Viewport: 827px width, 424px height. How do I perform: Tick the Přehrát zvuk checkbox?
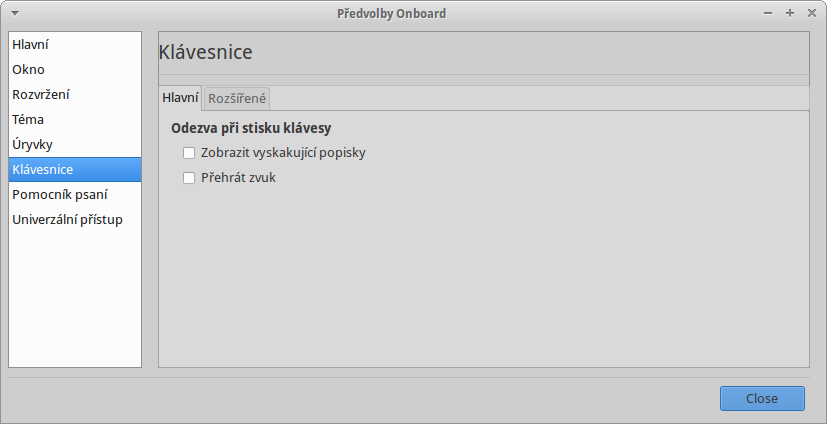189,178
